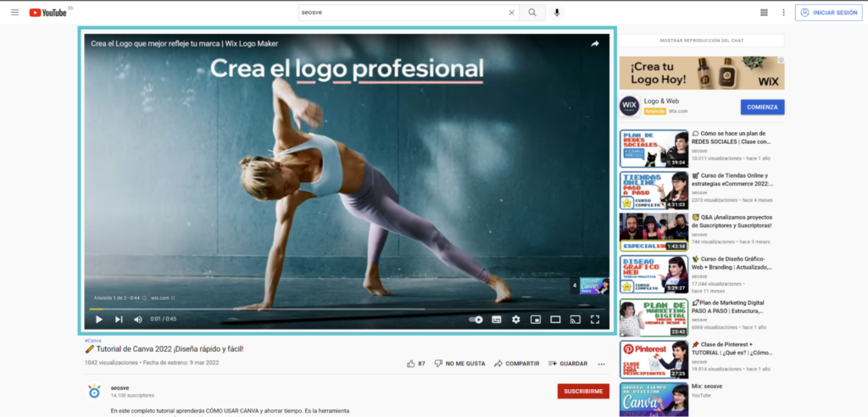Click NO ME GUSTA dislike button
The width and height of the screenshot is (868, 417).
click(459, 364)
